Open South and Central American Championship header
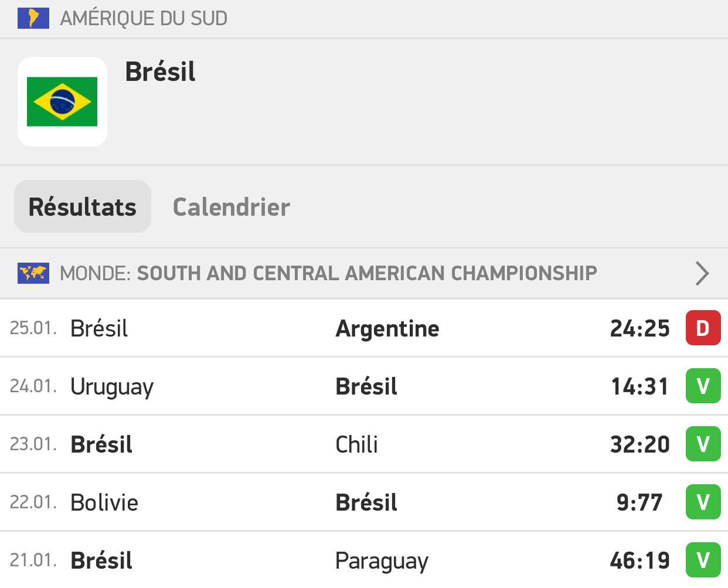Screen dimensions: 728x588 [364, 273]
